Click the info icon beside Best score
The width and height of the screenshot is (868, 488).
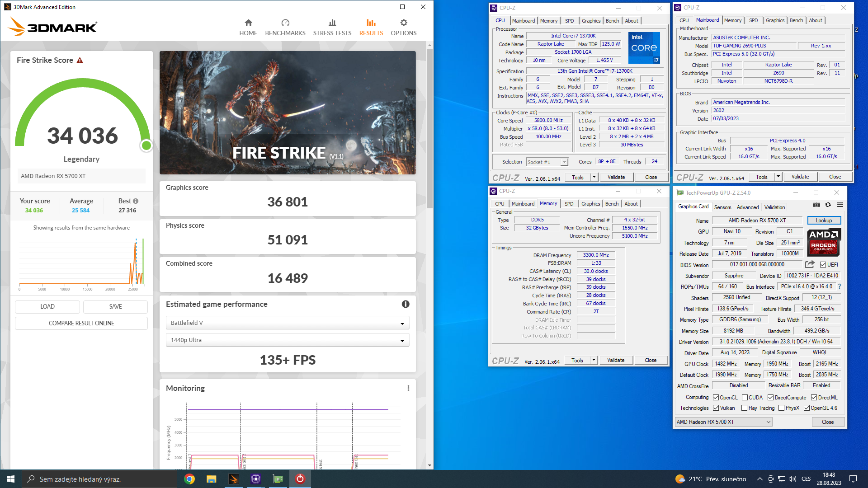tap(136, 201)
